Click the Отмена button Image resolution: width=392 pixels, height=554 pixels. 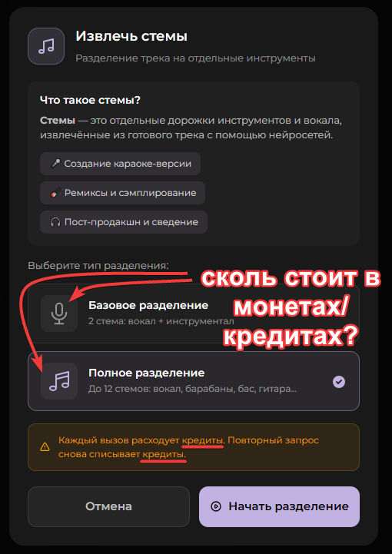click(109, 506)
